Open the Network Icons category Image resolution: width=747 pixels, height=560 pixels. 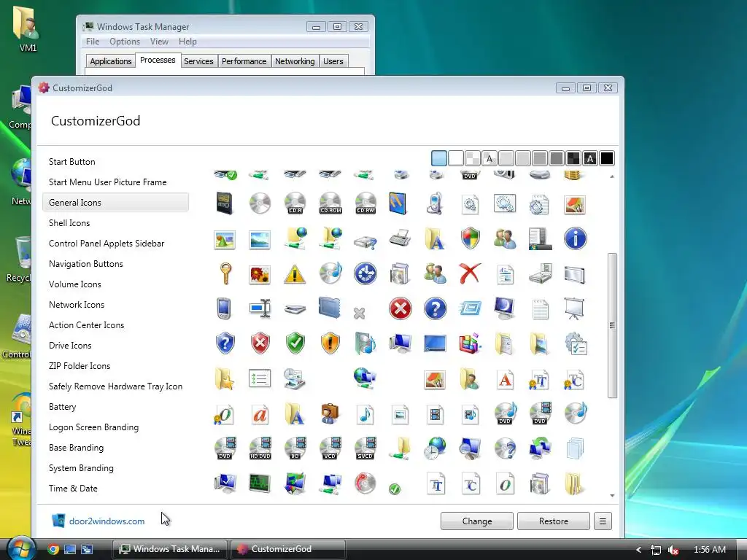[76, 305]
